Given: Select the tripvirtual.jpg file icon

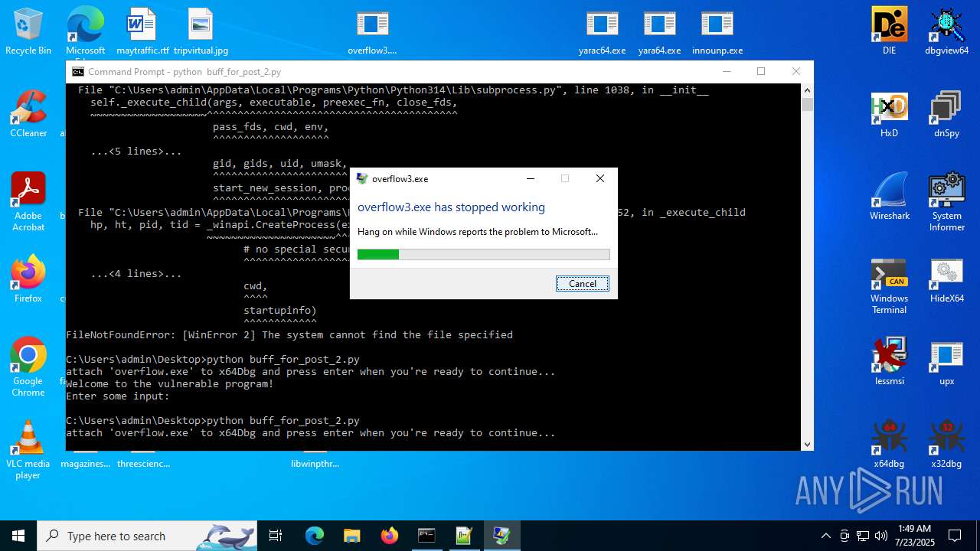Looking at the screenshot, I should [201, 31].
